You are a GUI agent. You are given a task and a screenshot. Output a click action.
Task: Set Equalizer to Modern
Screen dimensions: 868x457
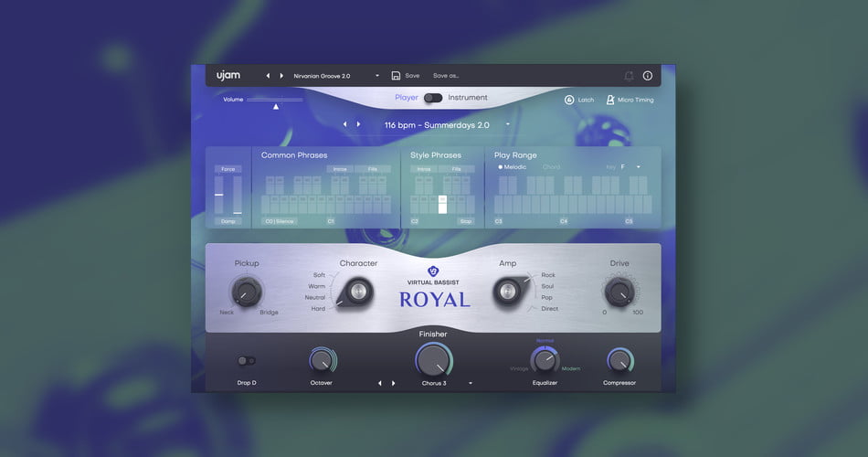click(571, 368)
